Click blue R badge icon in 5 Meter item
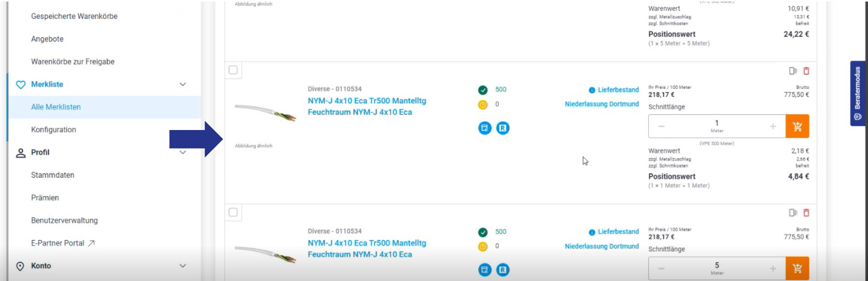 (x=503, y=270)
